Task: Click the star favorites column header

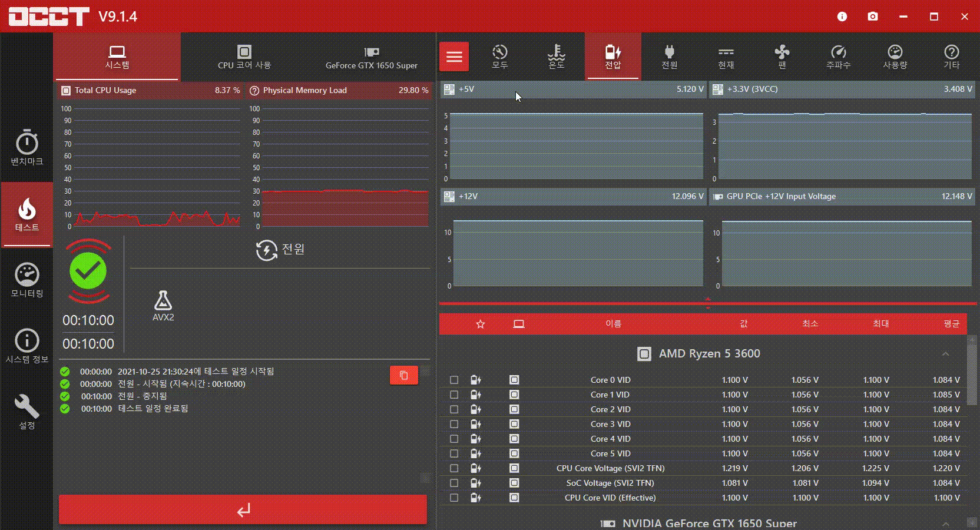Action: pyautogui.click(x=481, y=324)
